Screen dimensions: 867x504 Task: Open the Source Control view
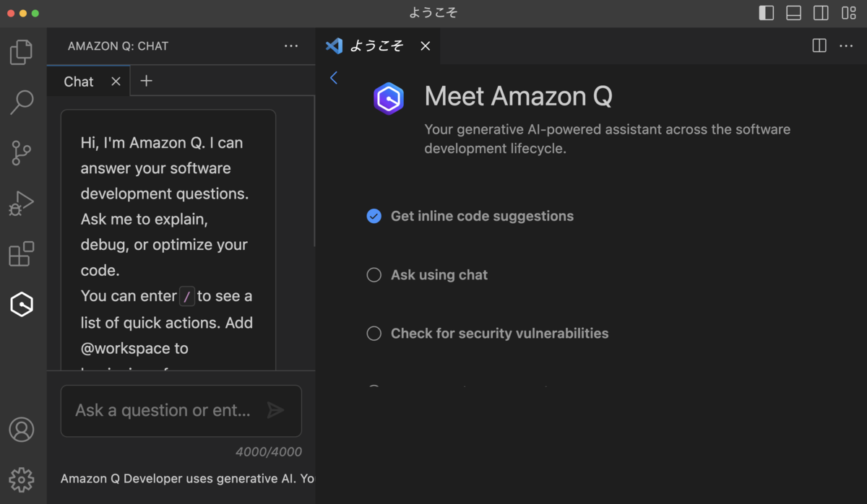22,153
